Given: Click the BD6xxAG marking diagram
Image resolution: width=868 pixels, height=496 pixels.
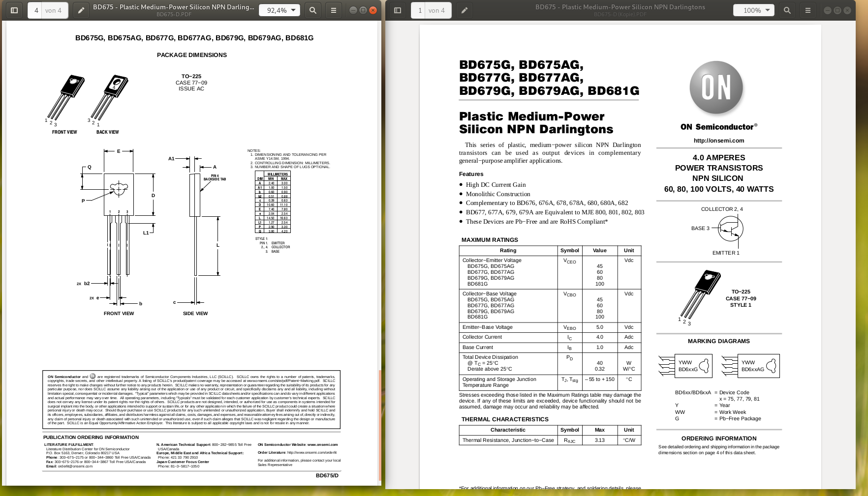Looking at the screenshot, I should [750, 366].
